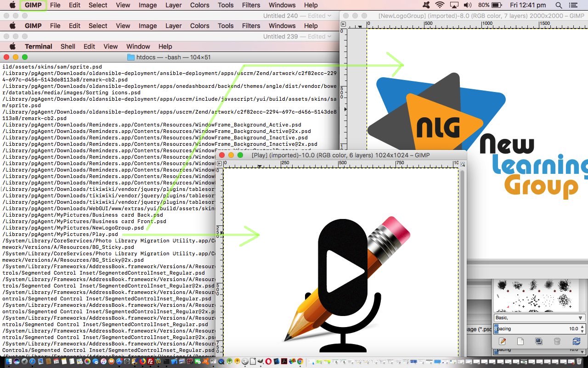The image size is (588, 368).
Task: Click the Edit brush icon in brushes panel
Action: 503,341
